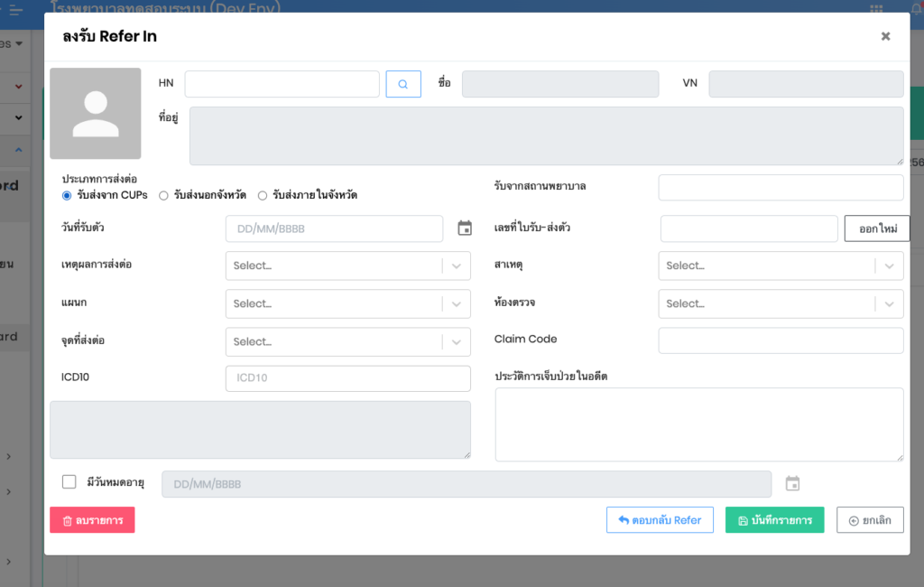Click the patient avatar placeholder image

pyautogui.click(x=96, y=114)
